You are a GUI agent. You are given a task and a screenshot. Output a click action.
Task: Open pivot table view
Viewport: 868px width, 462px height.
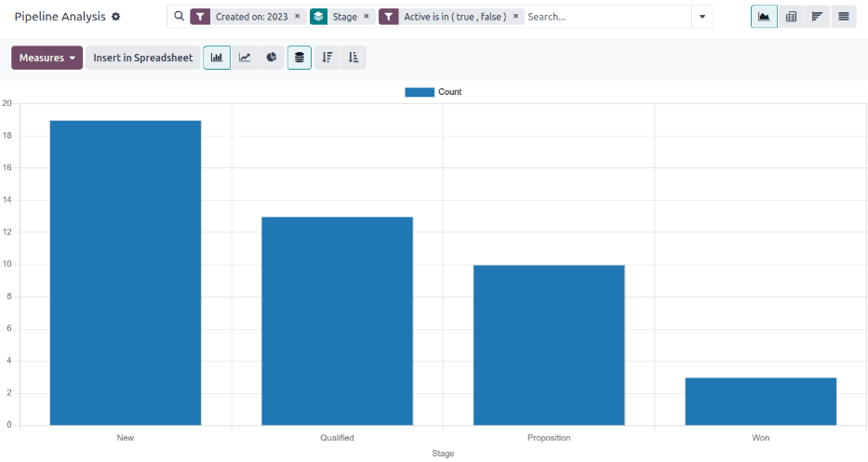point(791,17)
